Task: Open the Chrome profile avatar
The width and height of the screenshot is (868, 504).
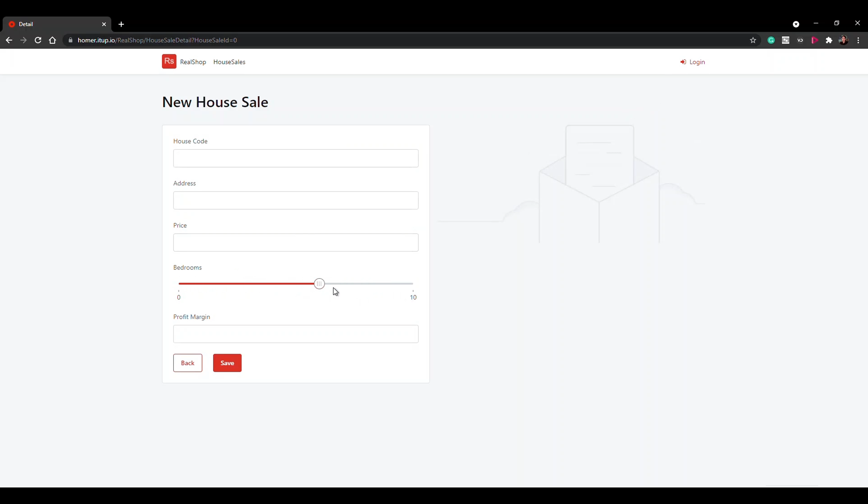Action: point(844,40)
